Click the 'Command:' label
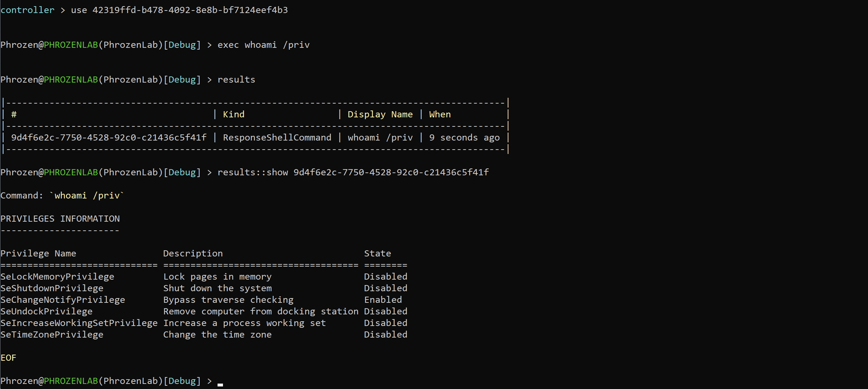 pyautogui.click(x=22, y=196)
